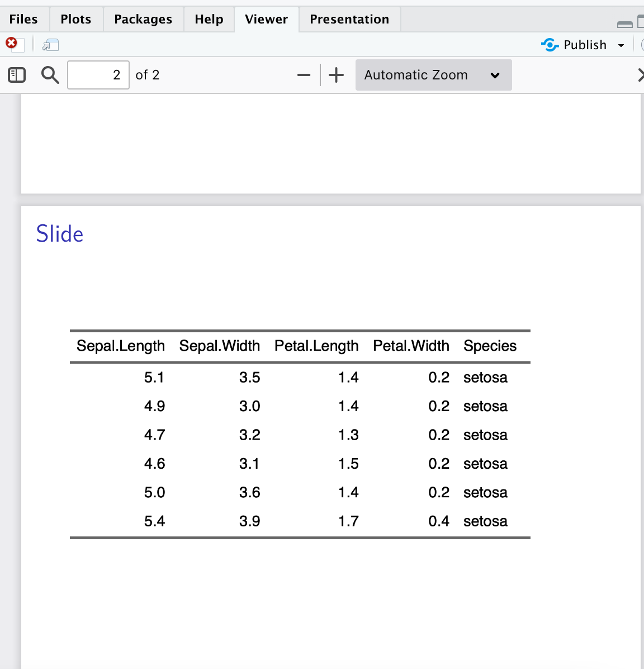Click the "Sepal.Length" column header
Image resolution: width=644 pixels, height=669 pixels.
point(121,346)
